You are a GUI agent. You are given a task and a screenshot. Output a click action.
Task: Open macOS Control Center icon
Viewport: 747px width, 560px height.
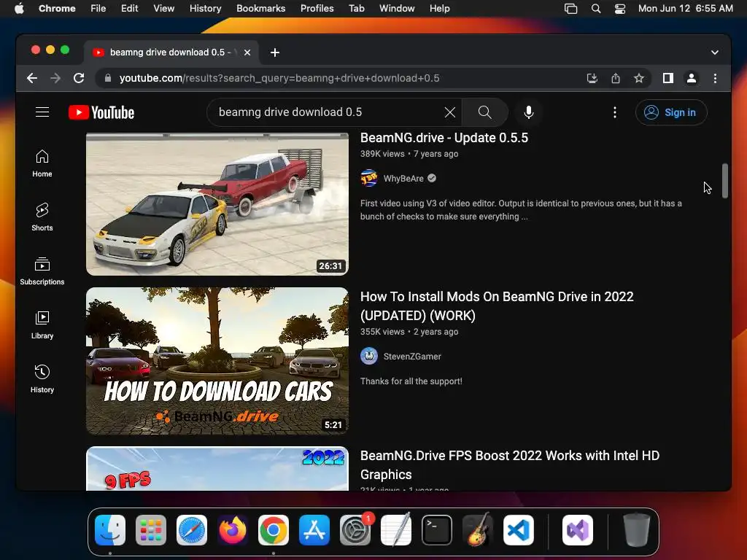(x=619, y=8)
